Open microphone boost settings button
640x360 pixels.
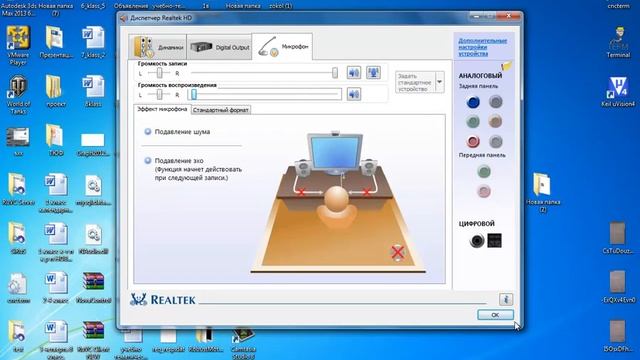pyautogui.click(x=373, y=73)
